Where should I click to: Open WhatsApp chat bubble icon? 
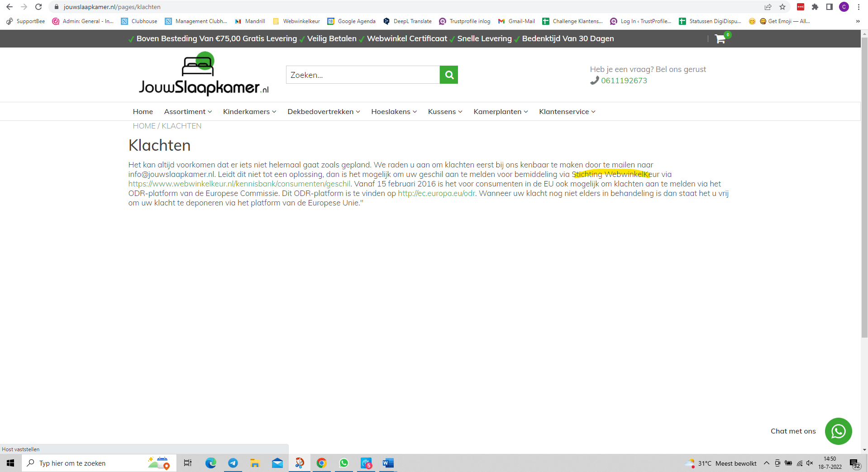pos(838,431)
